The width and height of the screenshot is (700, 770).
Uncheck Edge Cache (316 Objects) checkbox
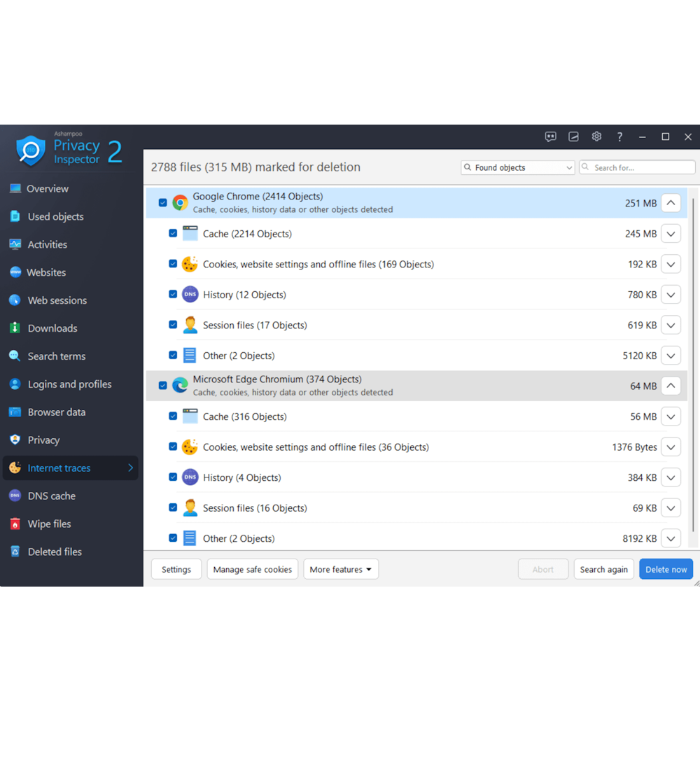coord(173,416)
